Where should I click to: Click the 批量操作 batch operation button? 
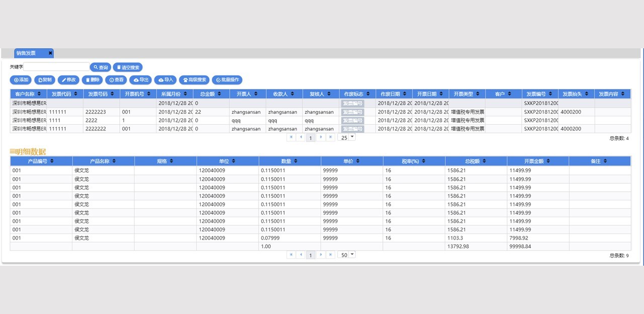[227, 80]
